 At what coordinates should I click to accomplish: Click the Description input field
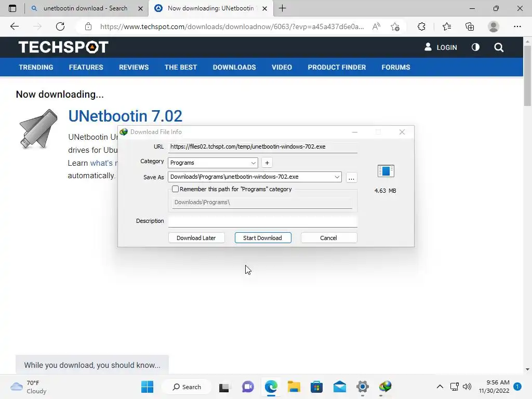pos(262,221)
